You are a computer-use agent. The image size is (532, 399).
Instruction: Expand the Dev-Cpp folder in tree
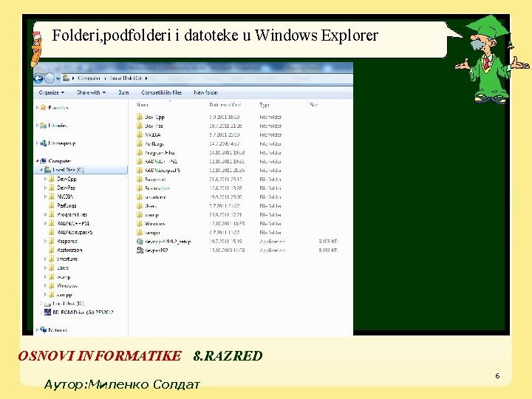[45, 179]
